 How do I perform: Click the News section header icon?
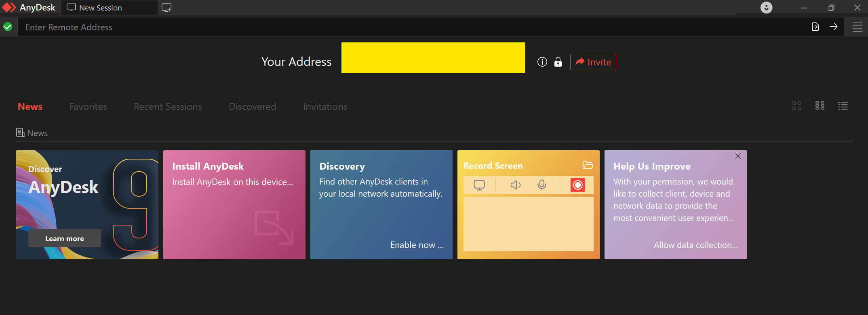[20, 133]
